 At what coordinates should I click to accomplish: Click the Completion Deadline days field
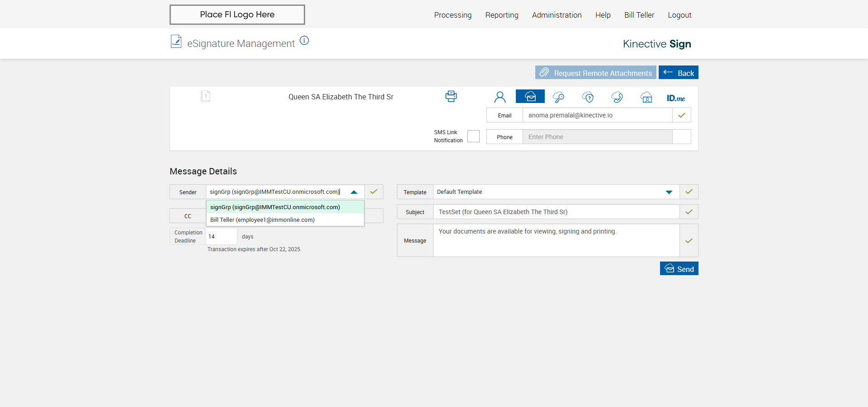(x=221, y=237)
